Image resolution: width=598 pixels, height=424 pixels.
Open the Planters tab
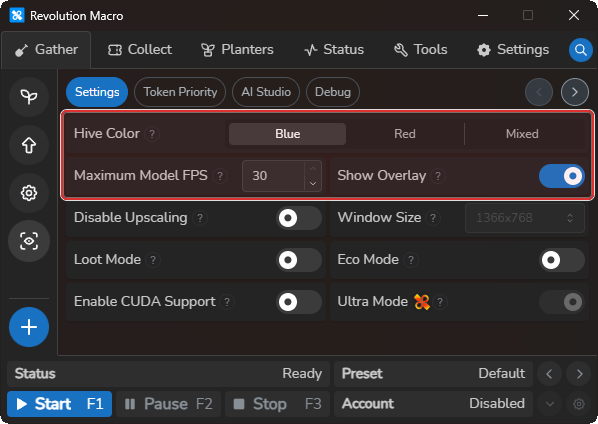click(237, 50)
